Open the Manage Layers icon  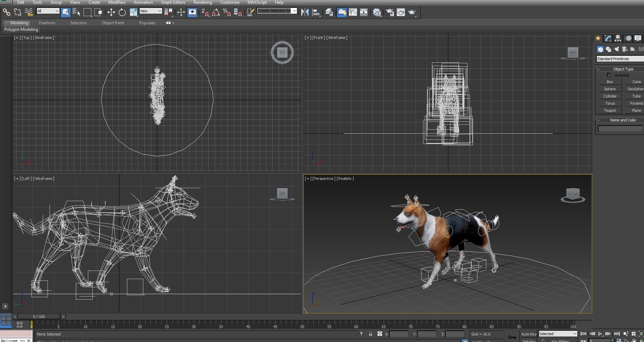click(329, 12)
